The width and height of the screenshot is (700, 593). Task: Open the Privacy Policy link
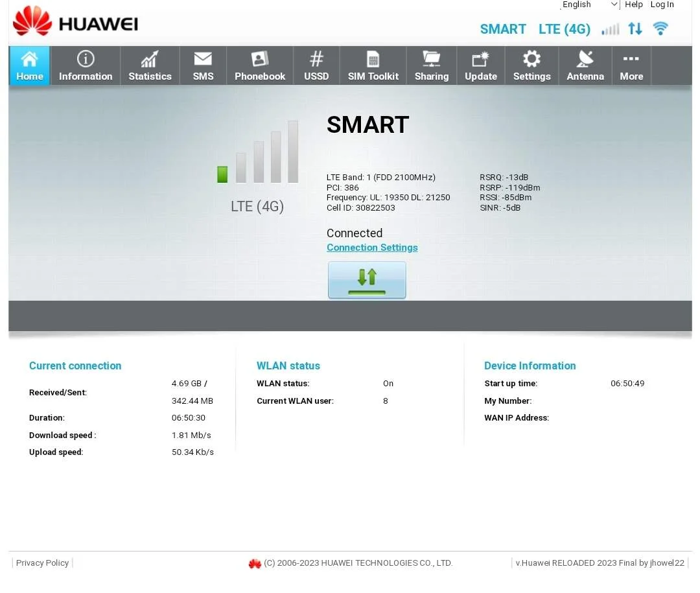42,563
